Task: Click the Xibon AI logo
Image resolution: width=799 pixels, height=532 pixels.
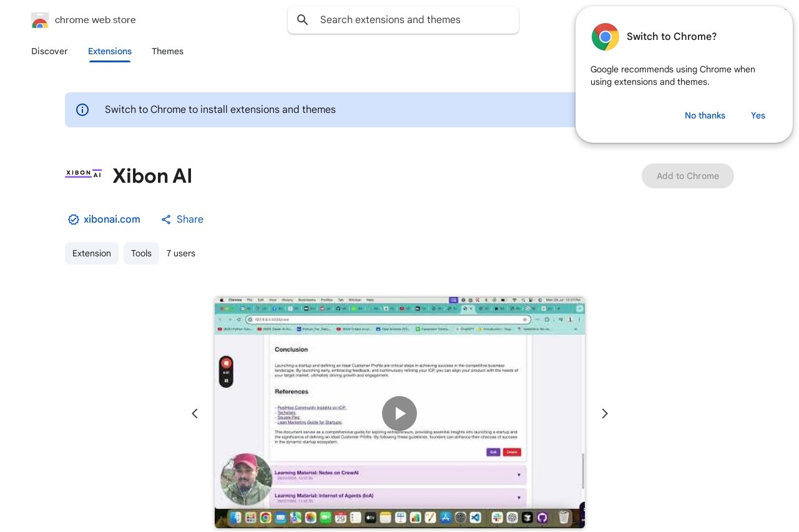Action: tap(83, 173)
